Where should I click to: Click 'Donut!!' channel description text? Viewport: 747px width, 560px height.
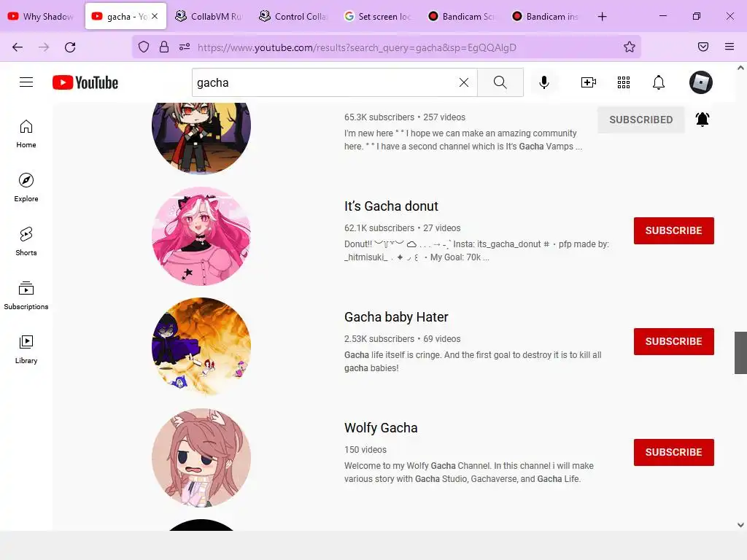476,251
